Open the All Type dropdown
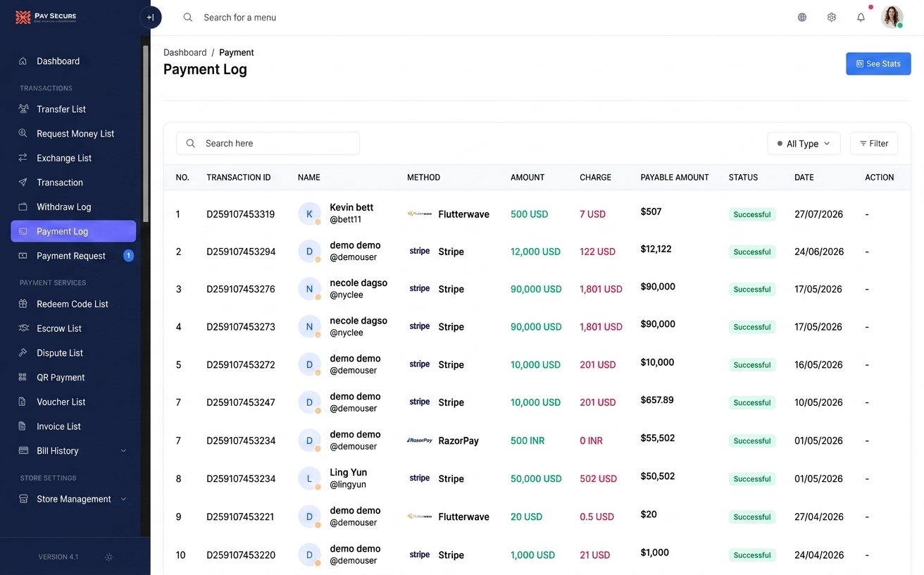 click(804, 144)
